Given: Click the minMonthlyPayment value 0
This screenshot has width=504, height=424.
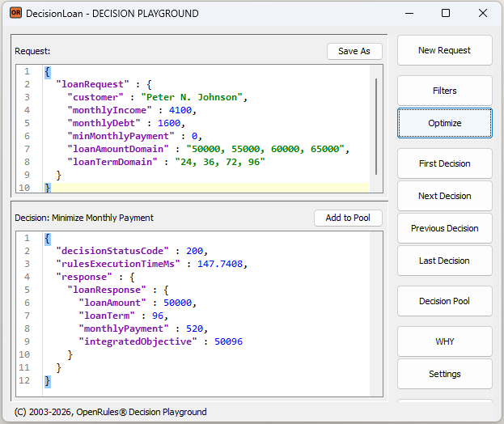Looking at the screenshot, I should point(194,136).
